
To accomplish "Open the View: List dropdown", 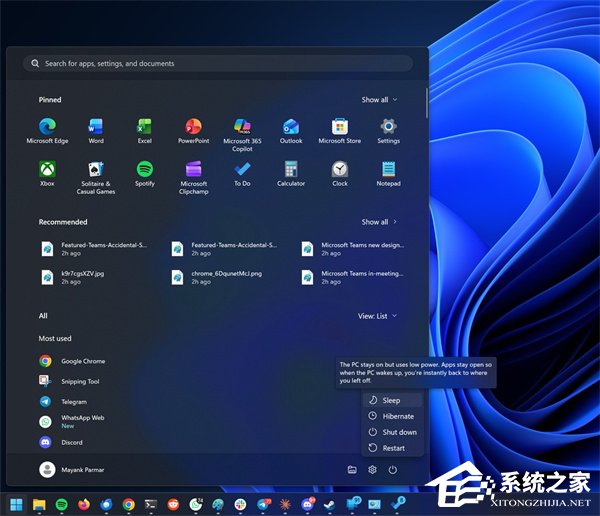I will pos(377,316).
